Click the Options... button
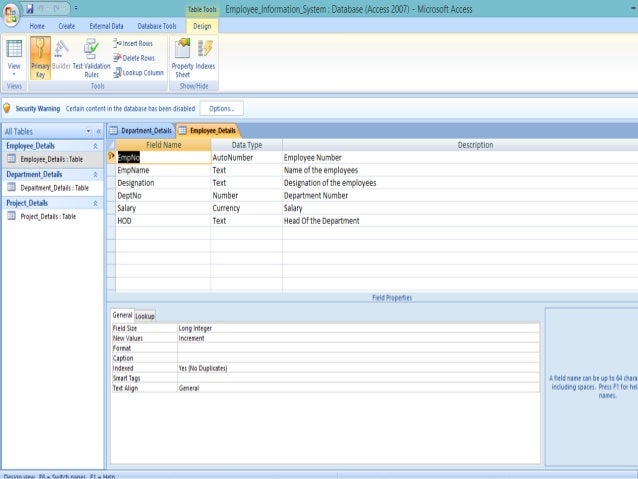 click(222, 109)
